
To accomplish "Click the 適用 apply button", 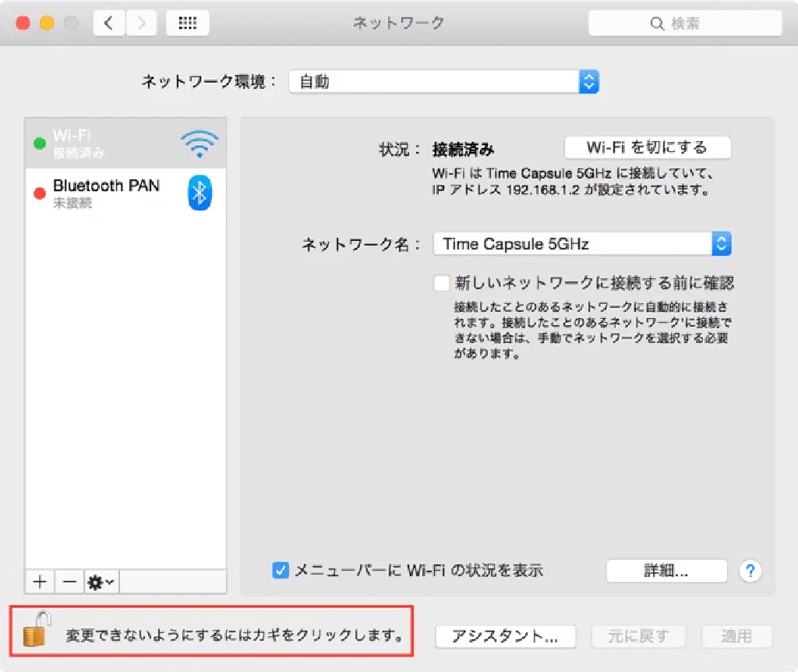I will click(x=736, y=636).
